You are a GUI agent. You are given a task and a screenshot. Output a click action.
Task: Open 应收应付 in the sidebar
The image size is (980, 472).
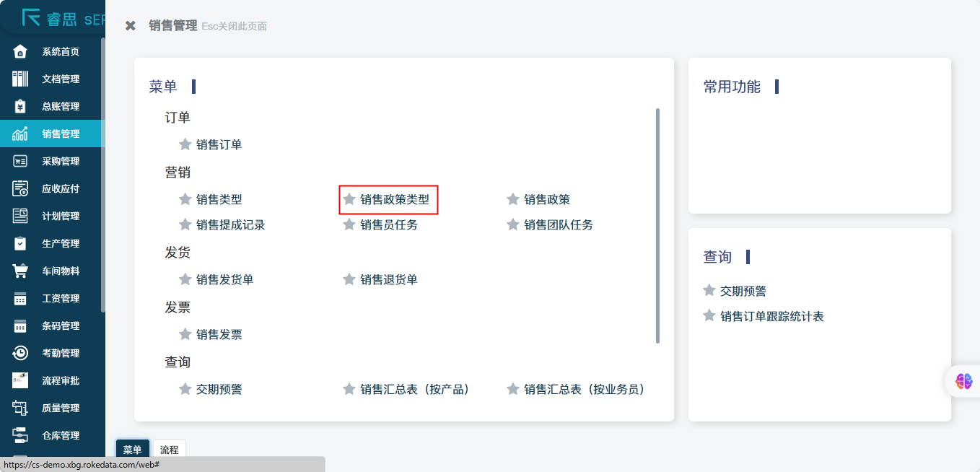point(61,188)
